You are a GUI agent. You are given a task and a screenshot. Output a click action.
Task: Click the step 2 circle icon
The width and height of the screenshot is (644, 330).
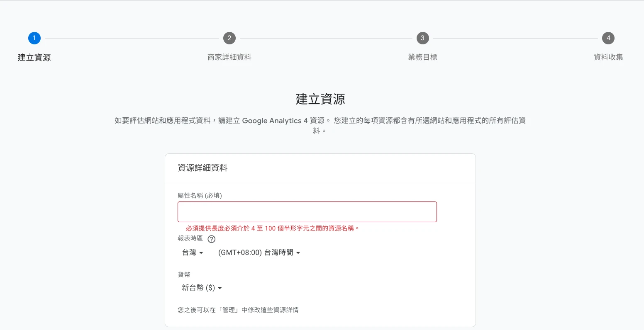pyautogui.click(x=229, y=38)
